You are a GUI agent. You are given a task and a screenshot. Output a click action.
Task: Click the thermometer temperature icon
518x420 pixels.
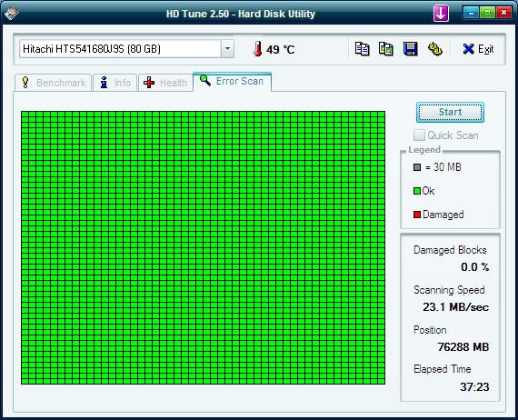(x=258, y=49)
